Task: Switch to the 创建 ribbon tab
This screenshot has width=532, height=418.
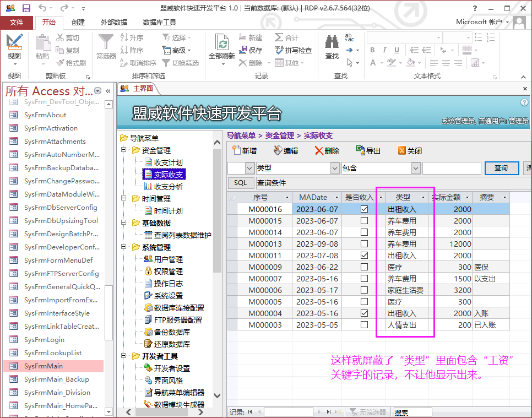Action: pos(78,23)
